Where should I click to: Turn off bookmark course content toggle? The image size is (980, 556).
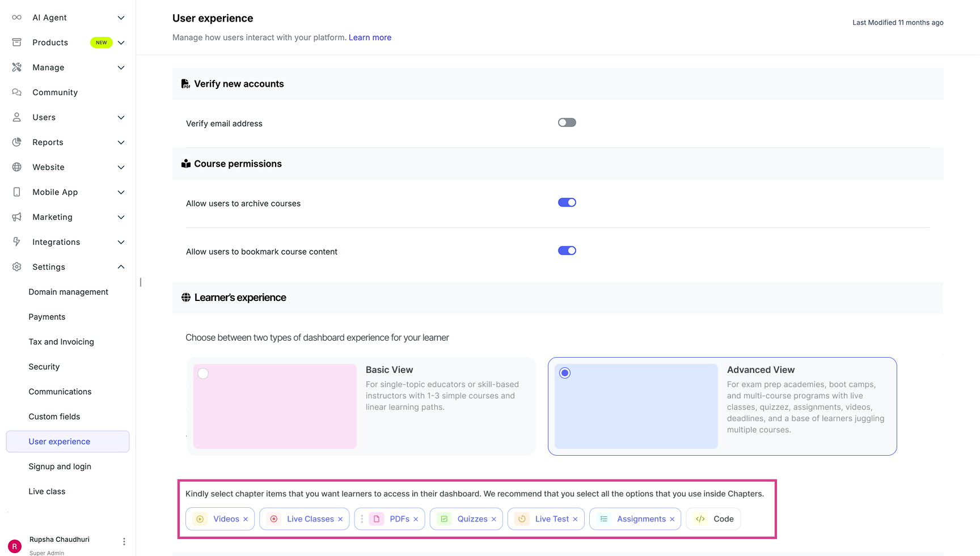[567, 251]
